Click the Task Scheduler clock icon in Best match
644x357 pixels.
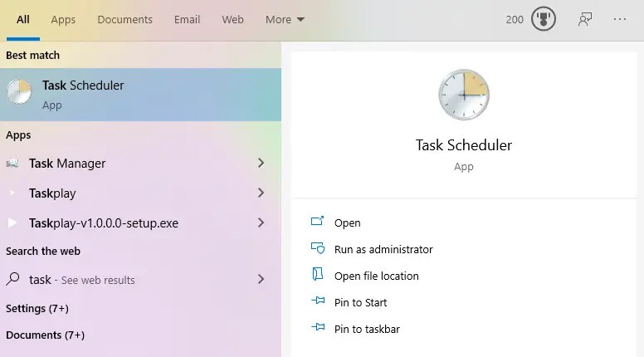point(19,93)
